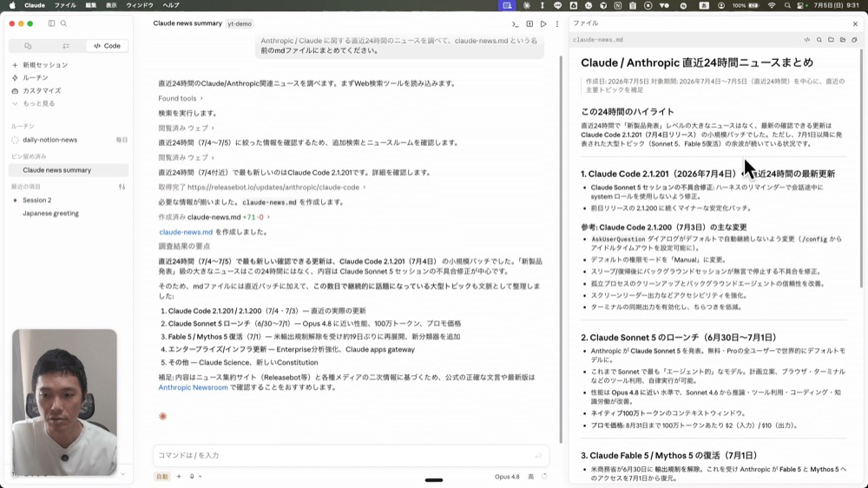Click the microphone icon below input
The height and width of the screenshot is (488, 868).
click(192, 477)
